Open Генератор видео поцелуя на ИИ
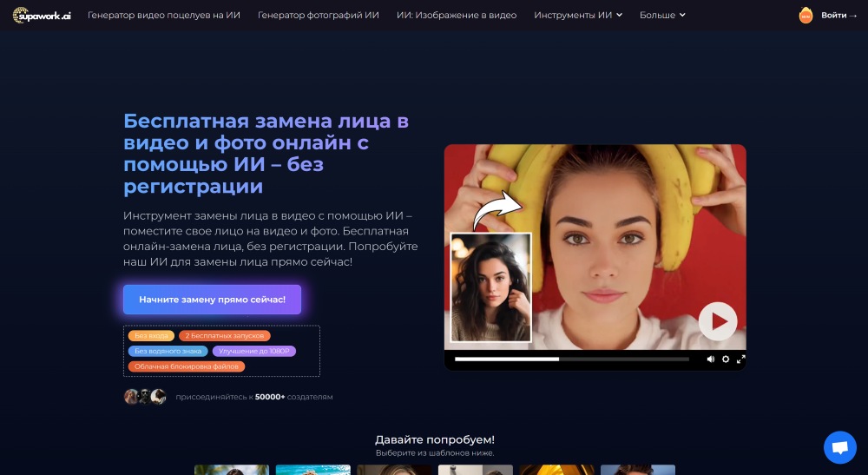The height and width of the screenshot is (475, 868). click(164, 16)
